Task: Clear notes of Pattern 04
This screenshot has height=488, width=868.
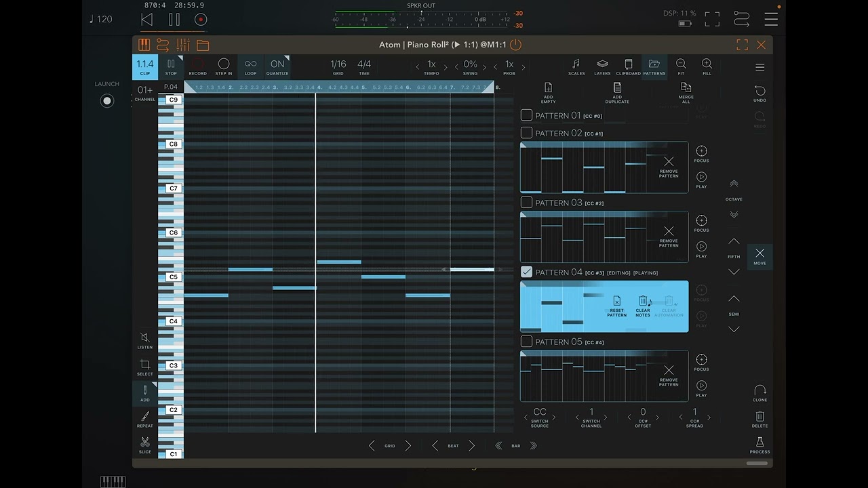Action: 643,306
